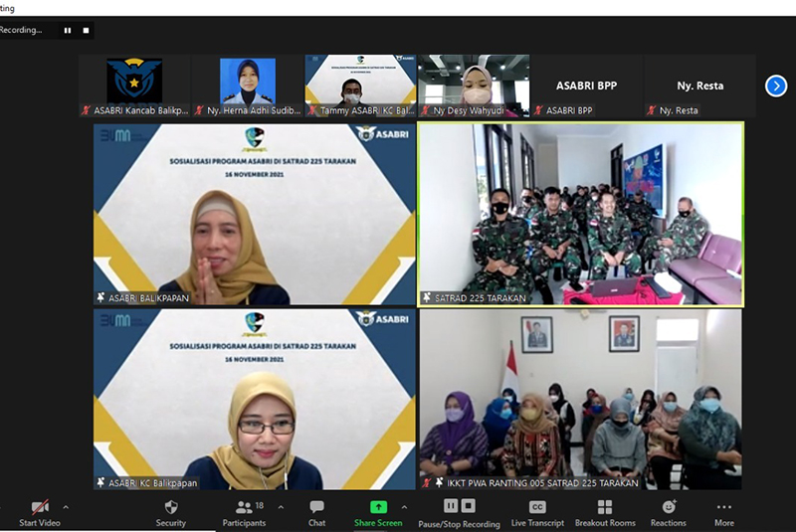
Task: Click the Recording... status text
Action: (x=21, y=30)
